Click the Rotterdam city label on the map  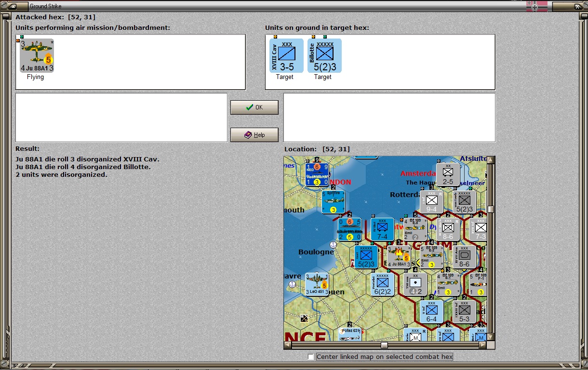(x=406, y=195)
